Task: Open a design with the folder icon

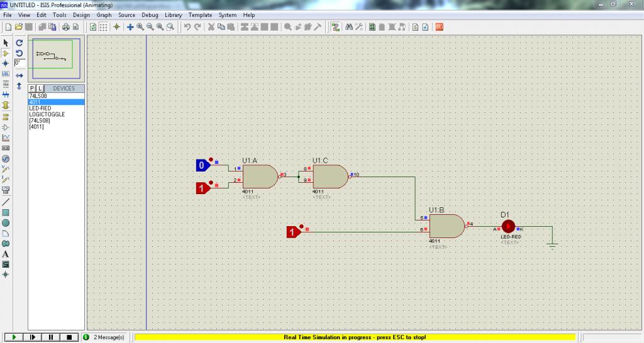Action: 18,27
